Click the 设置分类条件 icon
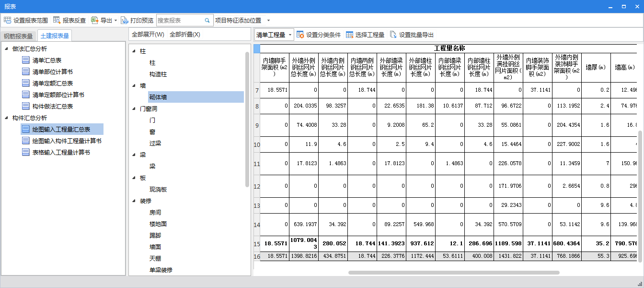This screenshot has width=644, height=288. point(300,35)
